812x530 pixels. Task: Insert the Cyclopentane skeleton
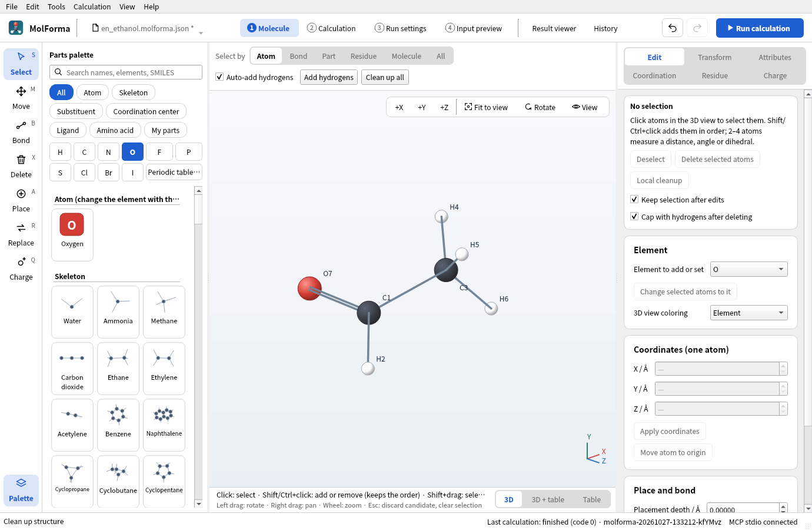click(164, 481)
